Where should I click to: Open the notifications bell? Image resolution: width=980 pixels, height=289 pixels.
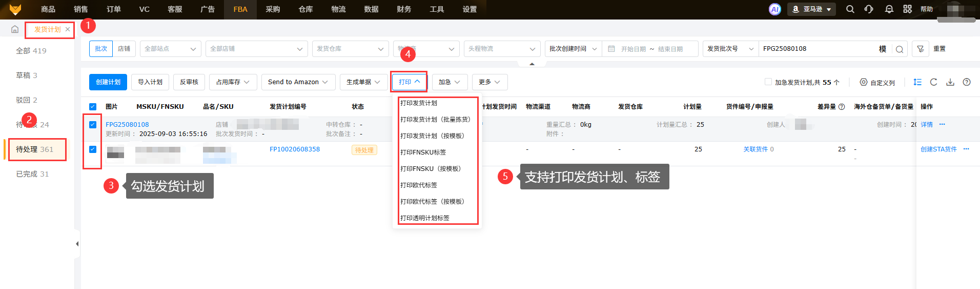tap(889, 9)
